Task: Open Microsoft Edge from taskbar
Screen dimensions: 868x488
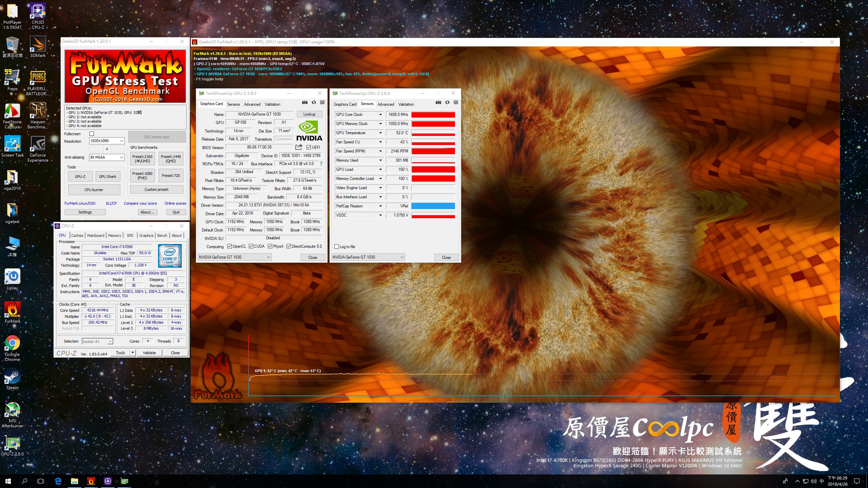Action: pos(58,481)
